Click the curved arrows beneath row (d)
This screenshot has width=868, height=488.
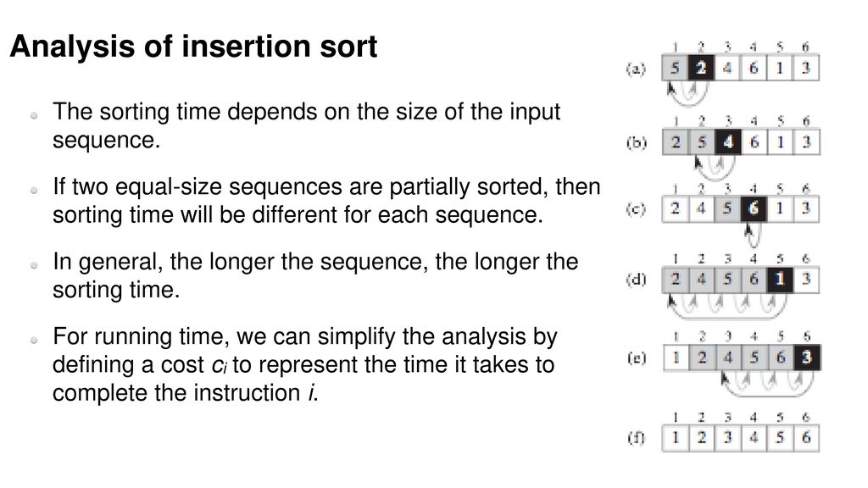(727, 307)
